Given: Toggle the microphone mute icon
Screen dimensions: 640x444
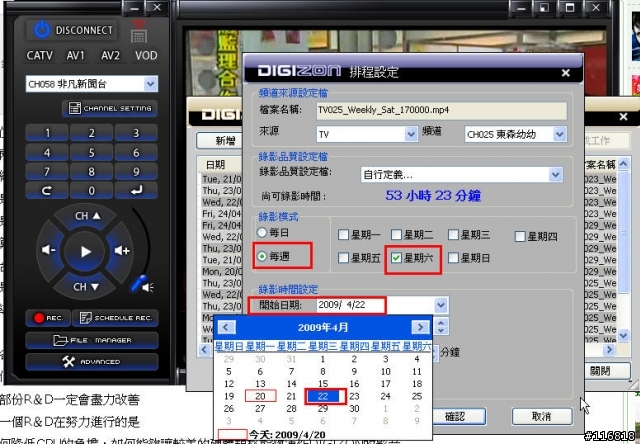Looking at the screenshot, I should [142, 284].
